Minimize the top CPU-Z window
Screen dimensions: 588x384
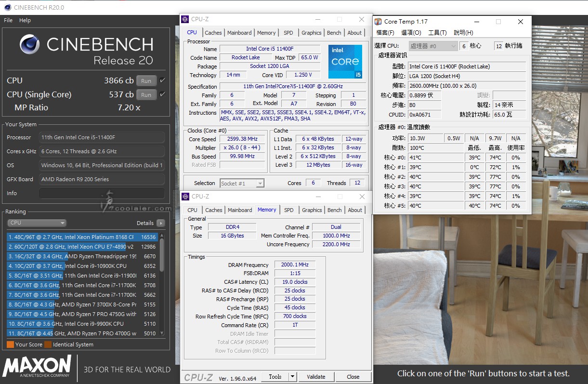(x=317, y=19)
